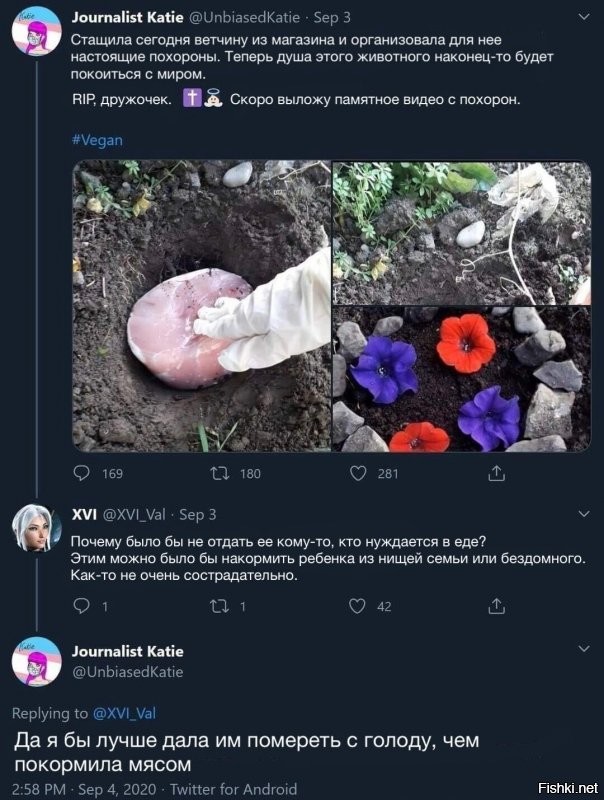
Task: Open the @UnbiasedKatie handle in last tweet
Action: (x=128, y=671)
